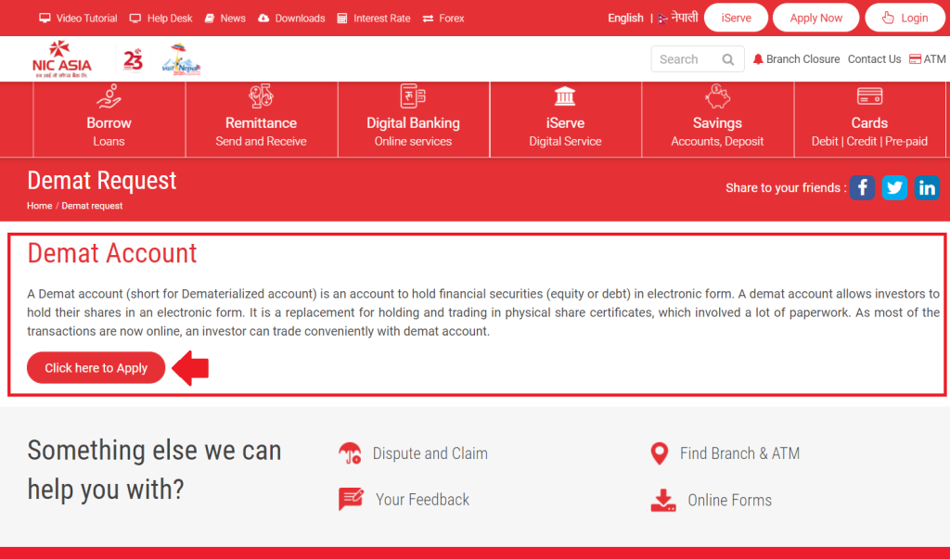Open the Borrow Loans menu
This screenshot has height=560, width=950.
click(109, 120)
